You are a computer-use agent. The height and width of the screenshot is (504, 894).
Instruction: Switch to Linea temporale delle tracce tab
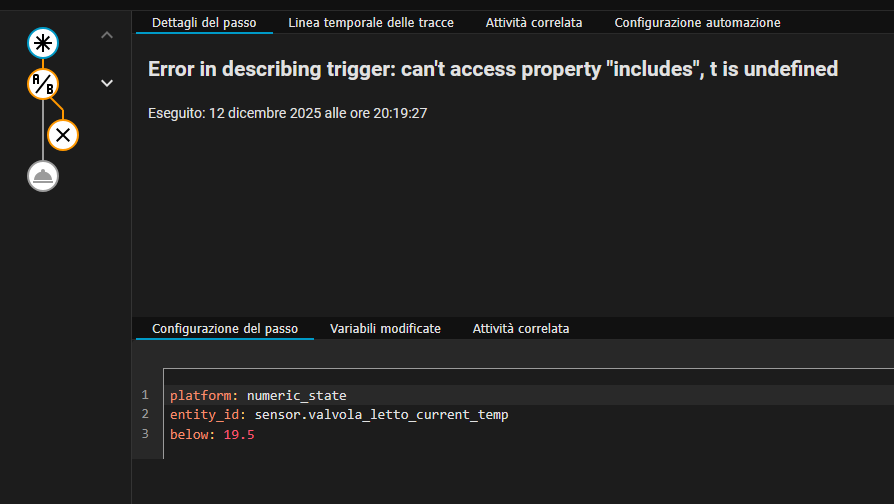(371, 23)
